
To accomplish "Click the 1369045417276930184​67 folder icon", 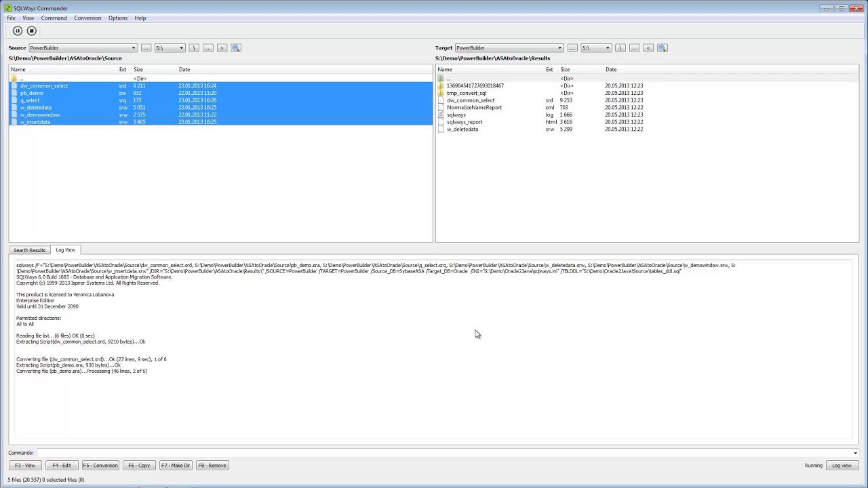I will [x=441, y=86].
